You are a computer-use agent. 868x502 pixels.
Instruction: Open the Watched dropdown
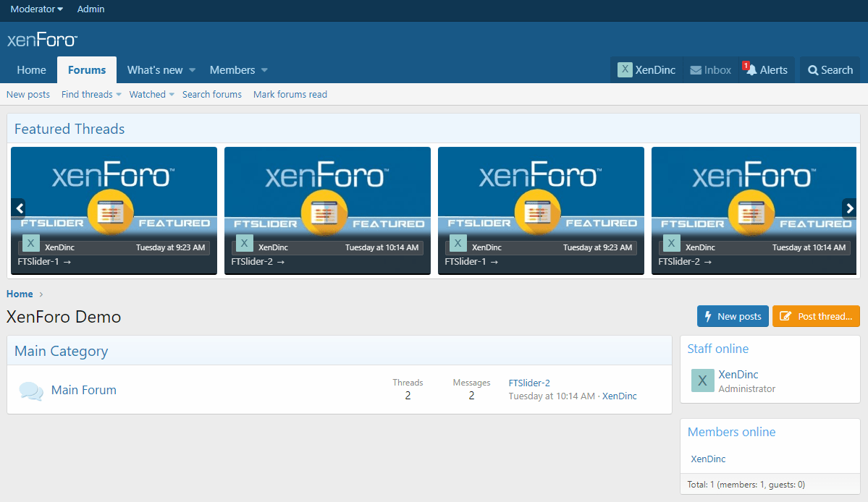coord(152,95)
